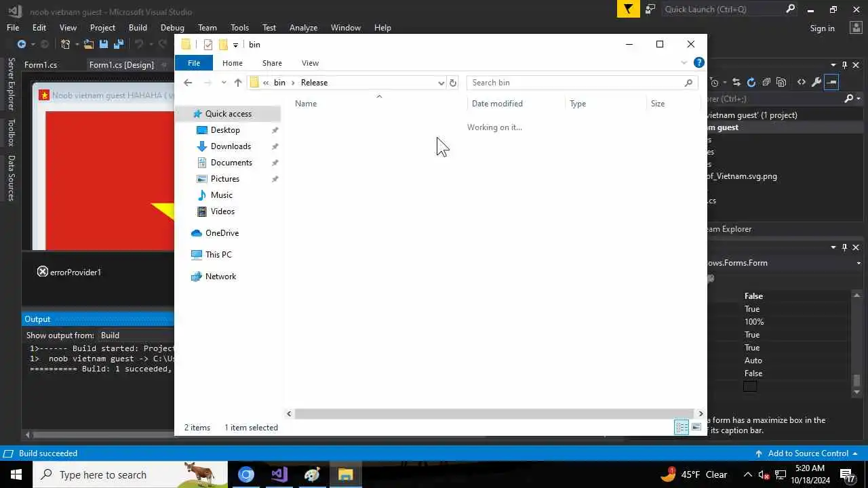Go up one folder level in File Explorer
Image resolution: width=868 pixels, height=488 pixels.
coord(238,83)
